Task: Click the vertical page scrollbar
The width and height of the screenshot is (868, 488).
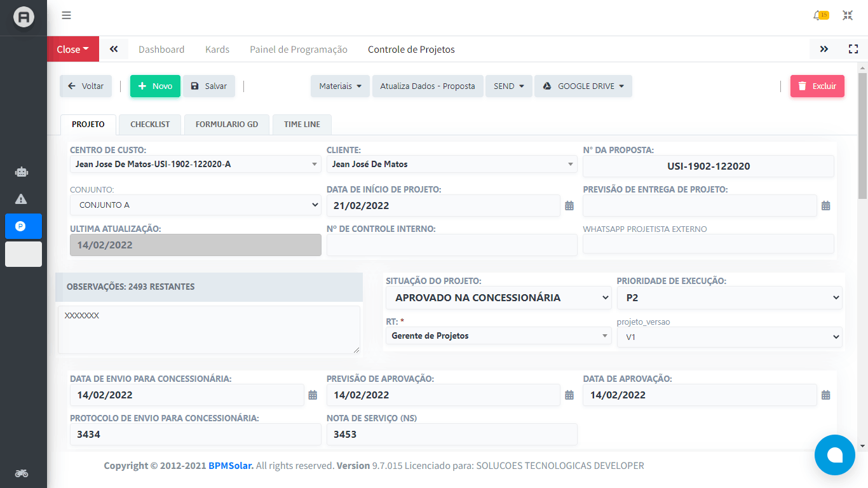Action: pos(862,254)
